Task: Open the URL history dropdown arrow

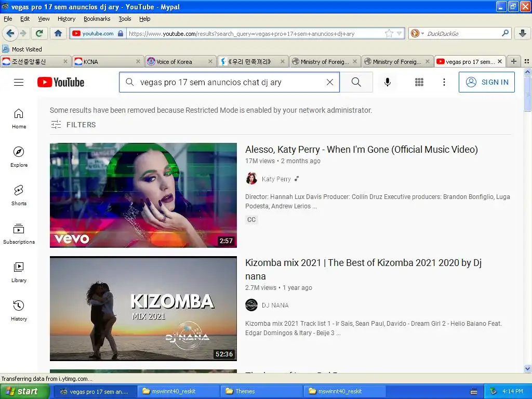Action: tap(400, 33)
